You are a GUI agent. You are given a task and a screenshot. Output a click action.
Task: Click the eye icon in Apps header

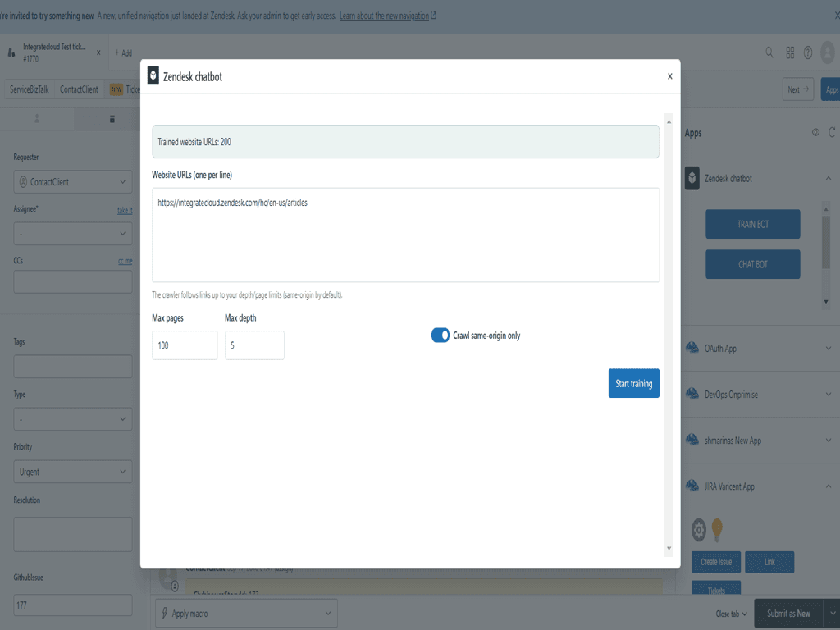pos(815,132)
